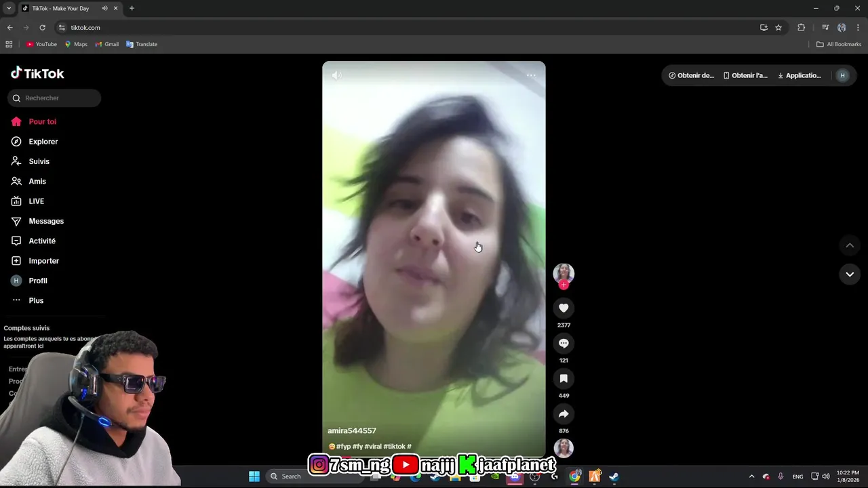868x488 pixels.
Task: Click the #tiktok hashtag
Action: tap(394, 447)
